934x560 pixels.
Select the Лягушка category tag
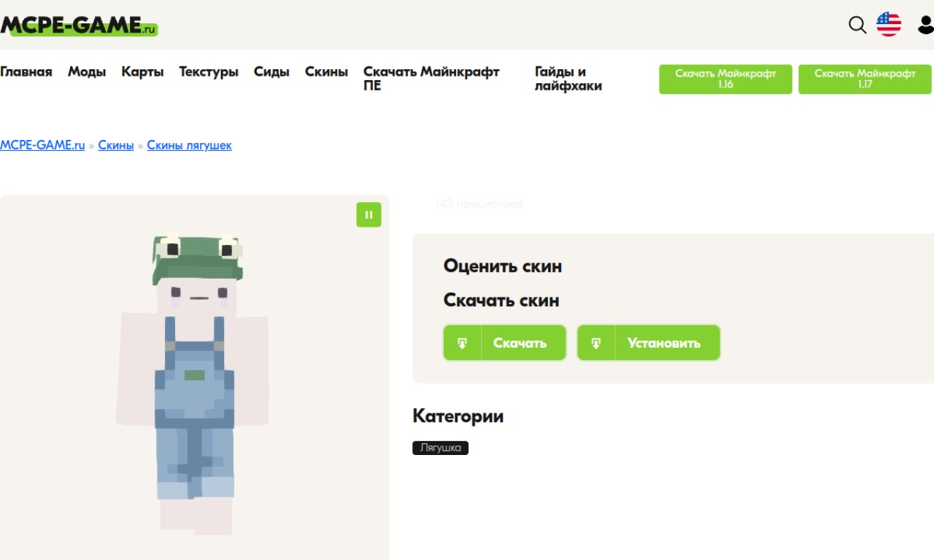tap(440, 448)
